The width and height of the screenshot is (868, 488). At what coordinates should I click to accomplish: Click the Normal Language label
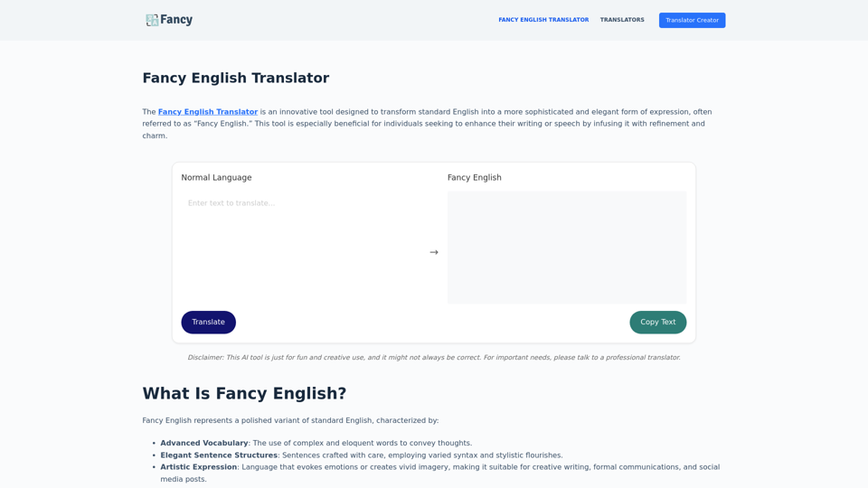216,178
